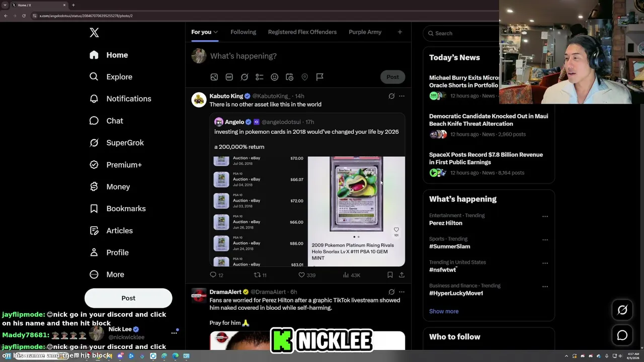The width and height of the screenshot is (644, 362).
Task: Reply to Kabuto King's post
Action: (x=213, y=275)
